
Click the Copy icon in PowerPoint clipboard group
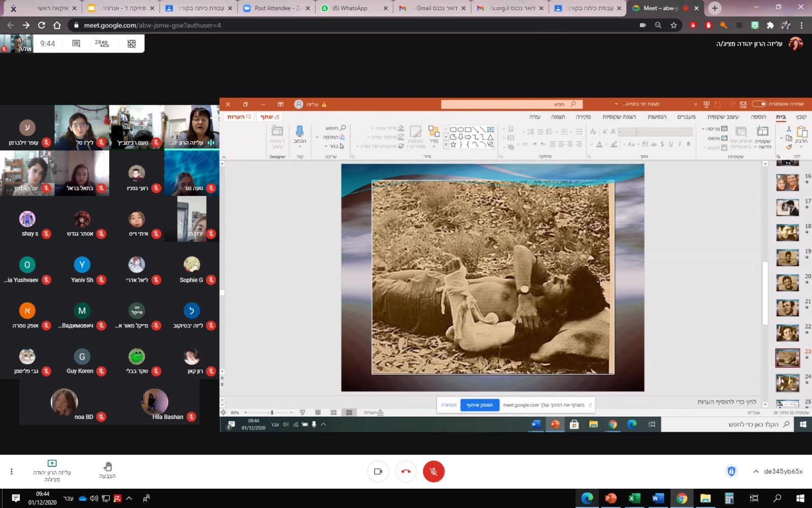[x=789, y=138]
